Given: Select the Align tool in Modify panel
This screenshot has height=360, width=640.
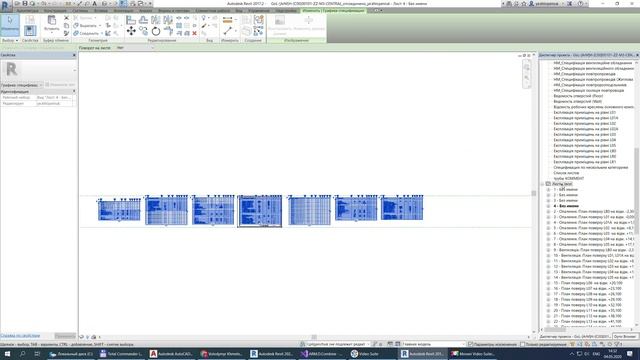Looking at the screenshot, I should click(x=131, y=20).
